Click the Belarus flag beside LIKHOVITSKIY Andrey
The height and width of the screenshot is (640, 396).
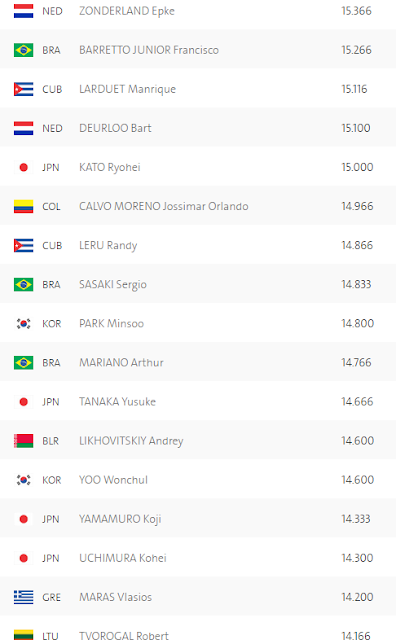click(24, 441)
